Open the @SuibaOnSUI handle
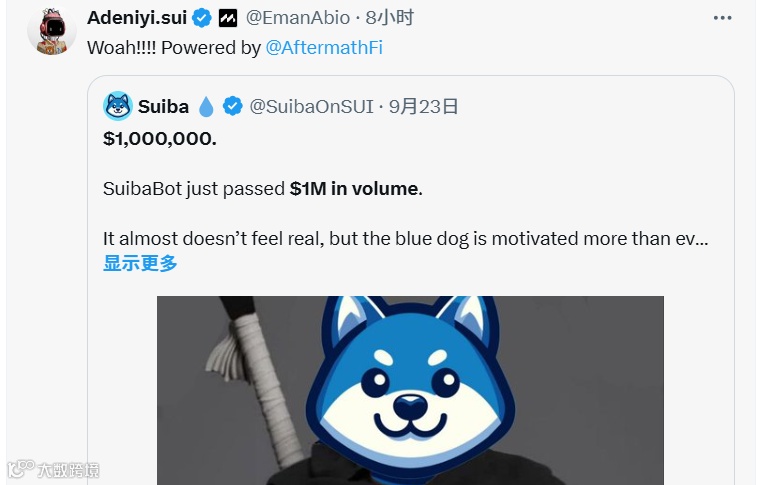The image size is (757, 485). click(x=311, y=106)
